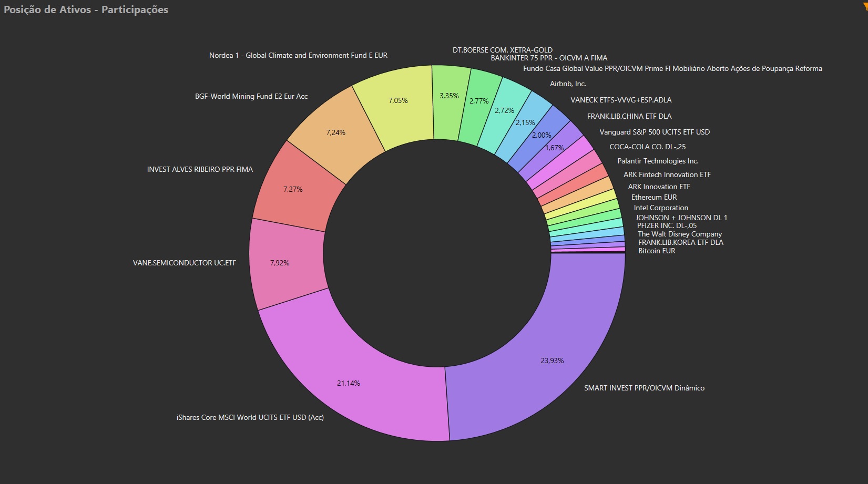Select the 'ARK Innovation ETF' label
Image resolution: width=868 pixels, height=484 pixels.
tap(659, 187)
